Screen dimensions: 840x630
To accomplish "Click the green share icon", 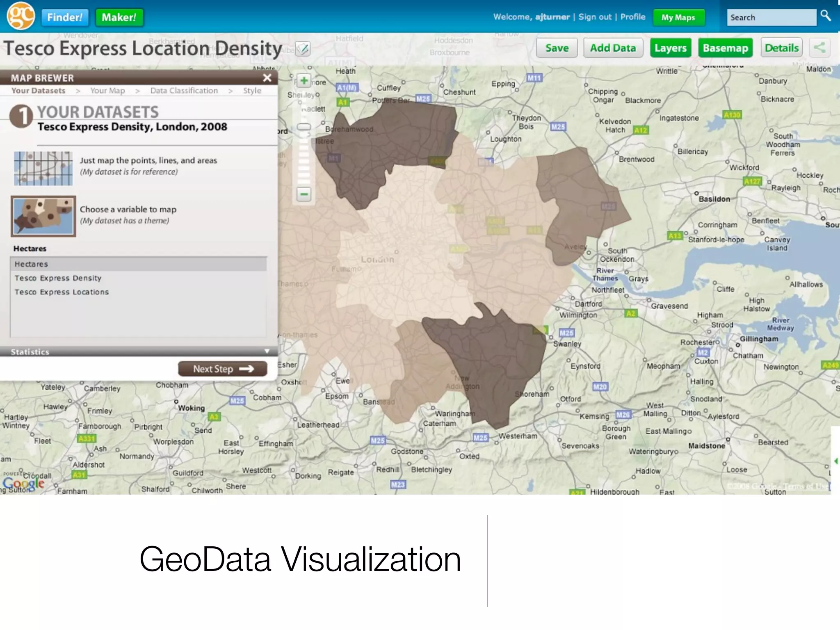I will (x=819, y=48).
